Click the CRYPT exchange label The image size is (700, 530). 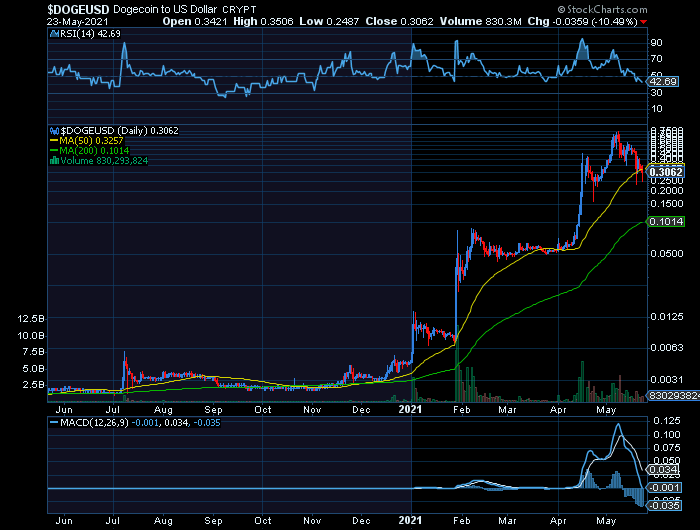[x=239, y=9]
